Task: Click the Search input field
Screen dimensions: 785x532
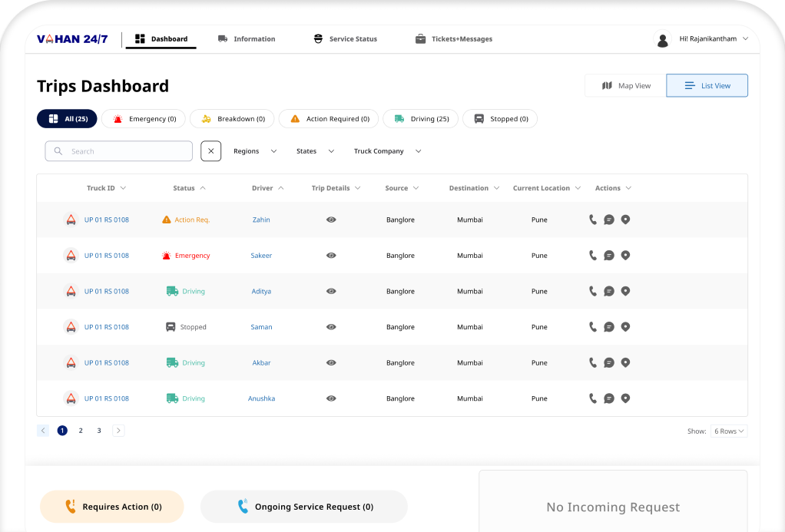Action: 119,151
